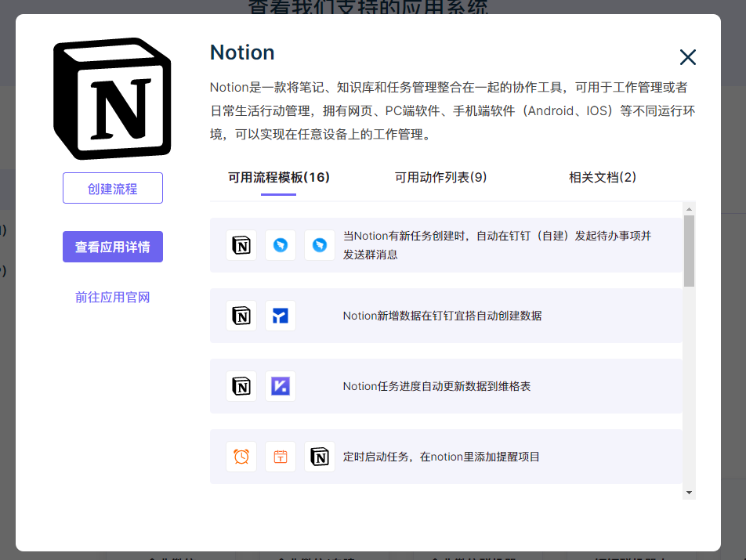The height and width of the screenshot is (560, 746).
Task: Click the 创建流程 button
Action: pos(112,188)
